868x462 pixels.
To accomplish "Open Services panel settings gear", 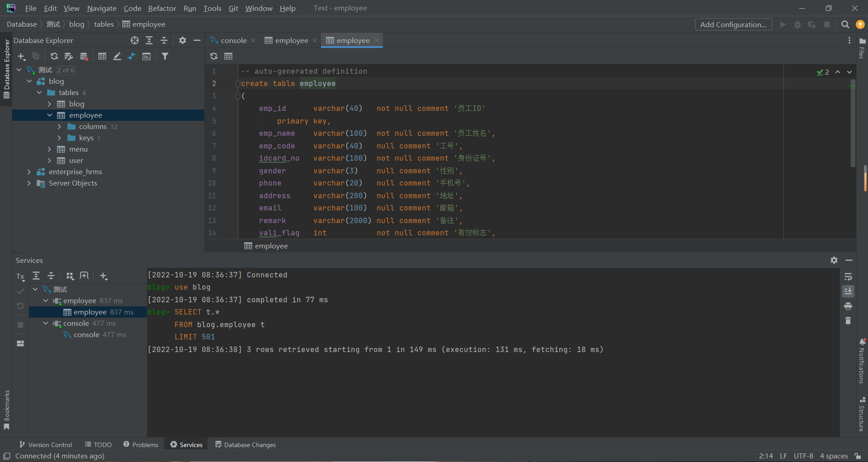I will coord(834,260).
